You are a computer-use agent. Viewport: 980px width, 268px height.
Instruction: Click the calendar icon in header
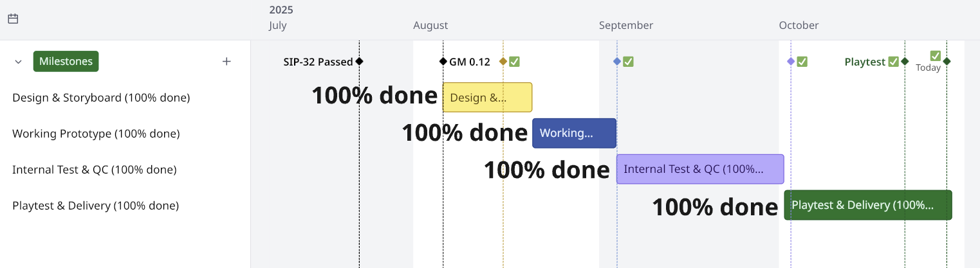click(13, 19)
